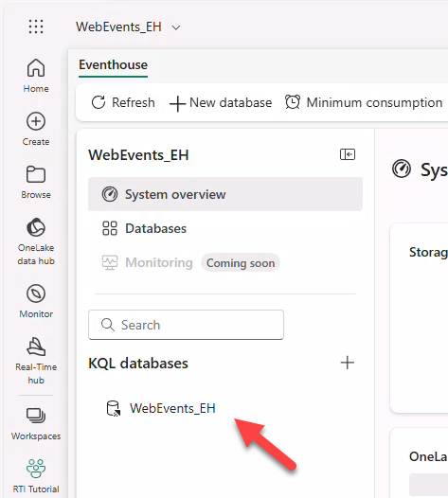Viewport: 448px width, 498px height.
Task: Open WebEvents_EH KQL database
Action: [x=161, y=408]
